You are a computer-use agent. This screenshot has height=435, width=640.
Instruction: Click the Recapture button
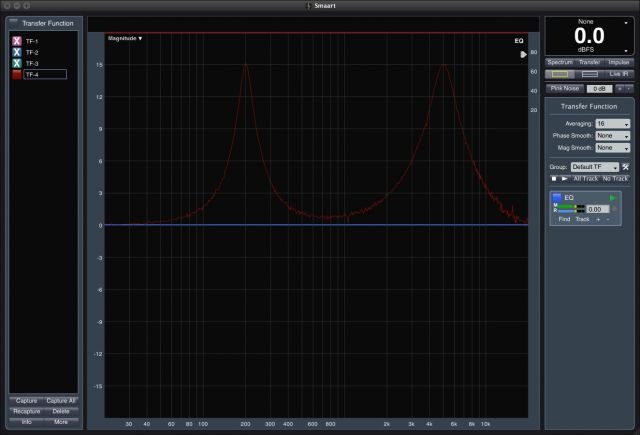click(26, 411)
